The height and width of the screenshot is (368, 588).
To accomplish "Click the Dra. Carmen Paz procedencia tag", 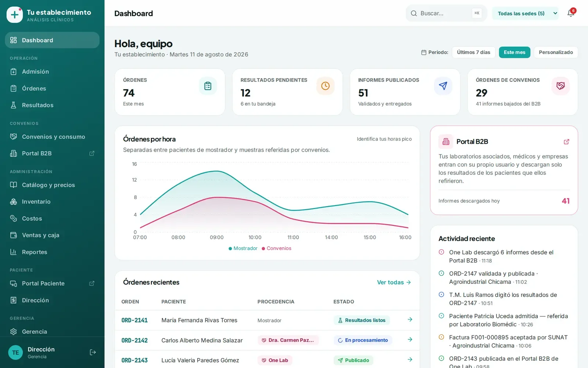I will (x=288, y=340).
